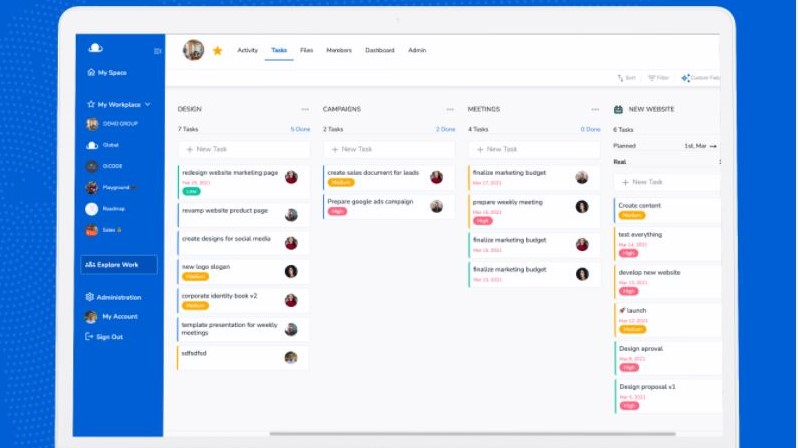This screenshot has width=798, height=448.
Task: Open the project avatar thumbnail in the header
Action: point(193,50)
